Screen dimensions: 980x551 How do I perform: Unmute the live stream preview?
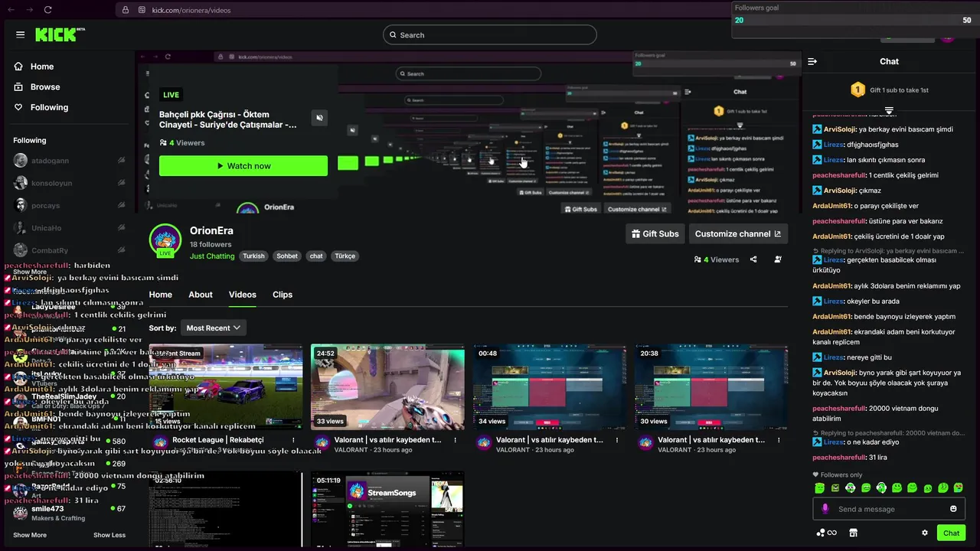coord(319,117)
